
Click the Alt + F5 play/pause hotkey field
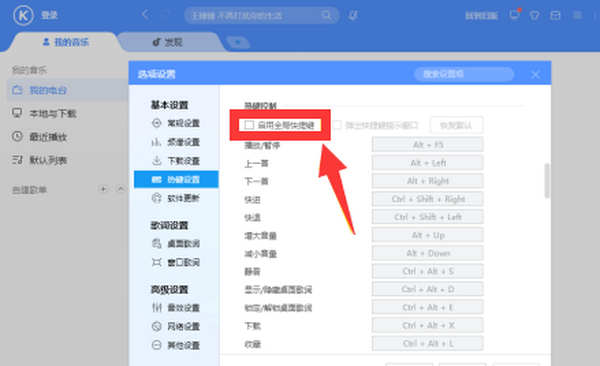(427, 145)
